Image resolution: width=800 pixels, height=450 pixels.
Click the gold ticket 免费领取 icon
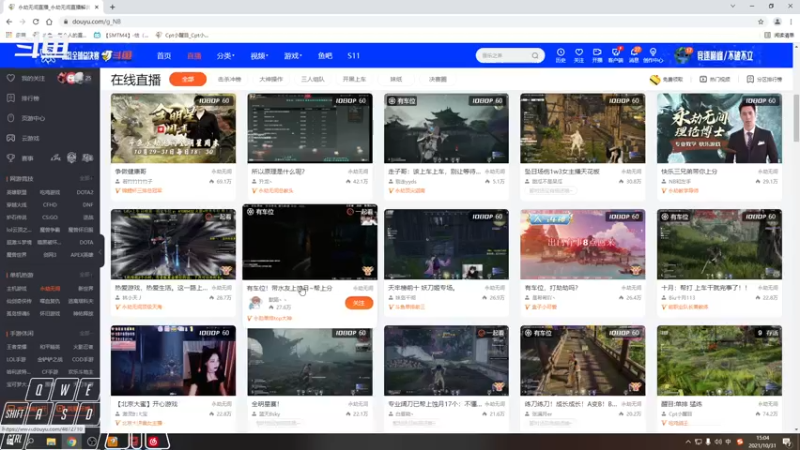coord(655,80)
